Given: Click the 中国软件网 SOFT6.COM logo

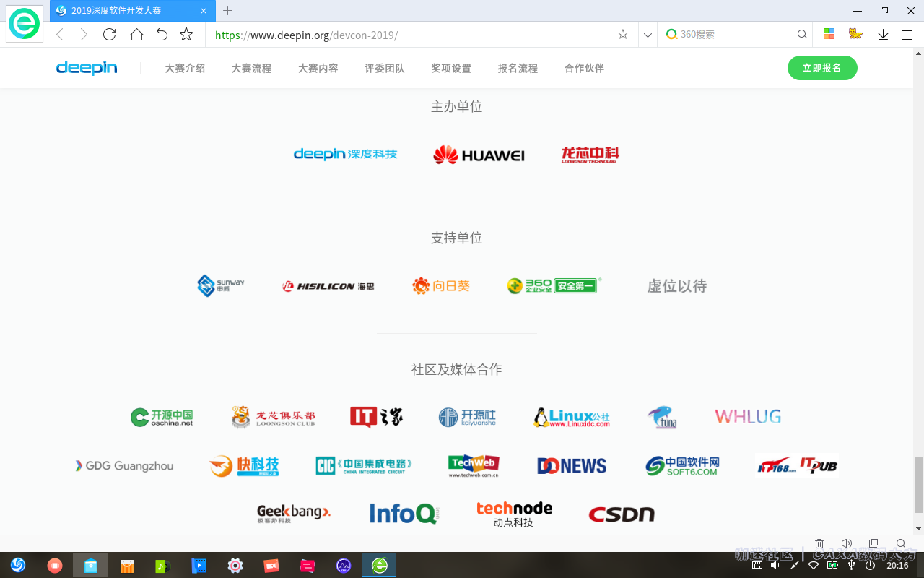Looking at the screenshot, I should (x=683, y=466).
